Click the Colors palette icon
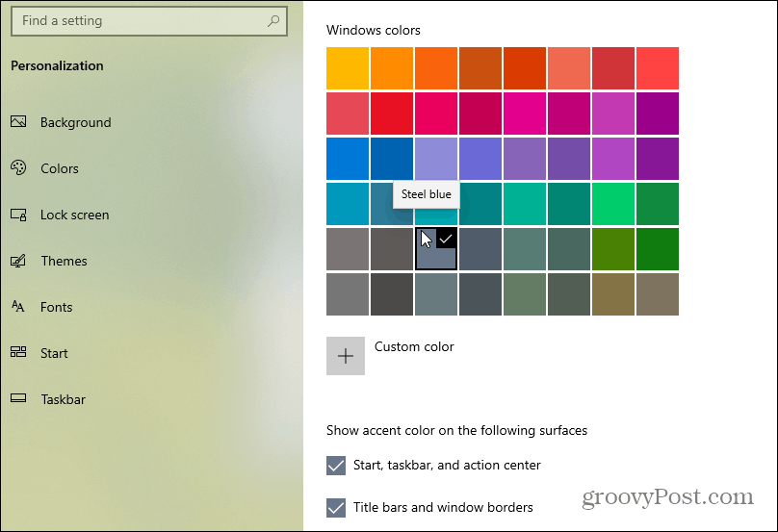Image resolution: width=778 pixels, height=532 pixels. pos(18,168)
